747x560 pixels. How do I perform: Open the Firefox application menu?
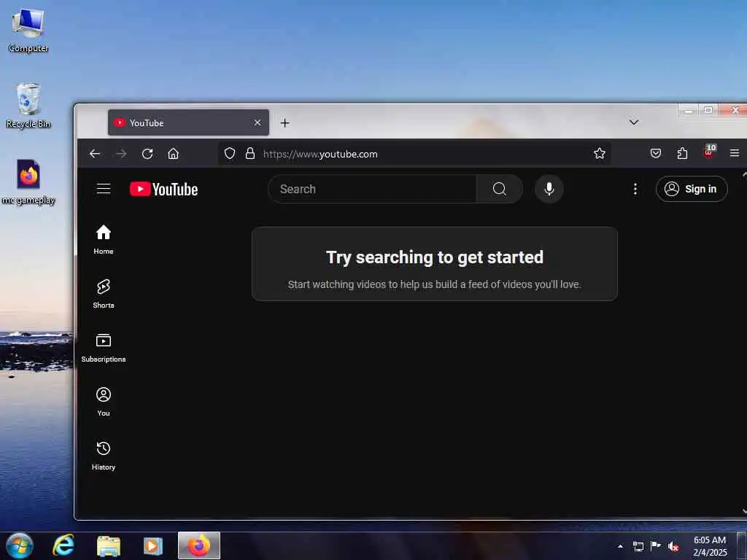[x=735, y=153]
